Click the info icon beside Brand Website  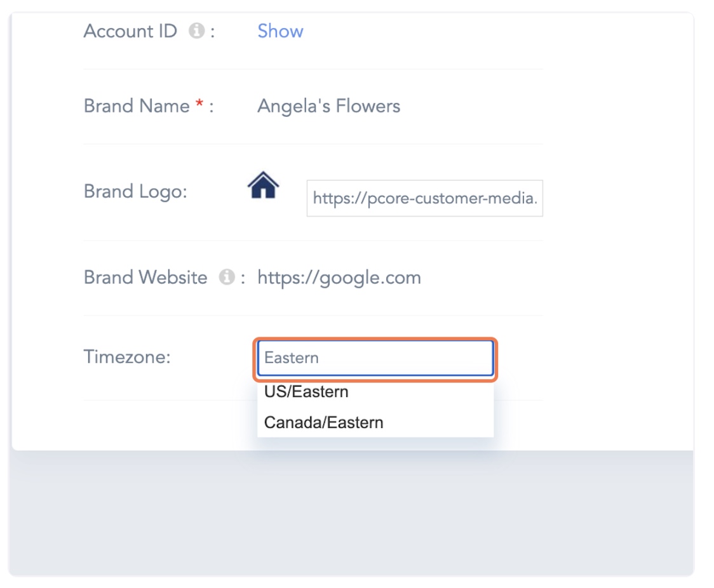tap(226, 277)
